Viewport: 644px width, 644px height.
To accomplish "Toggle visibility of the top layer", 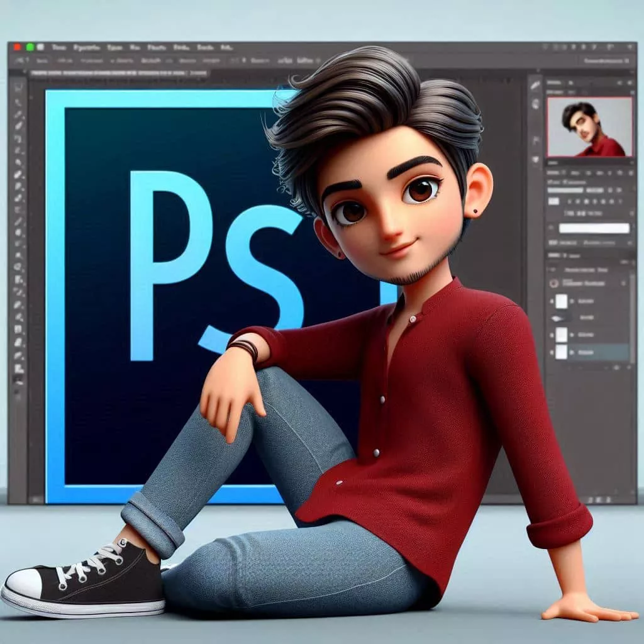I will (x=552, y=301).
